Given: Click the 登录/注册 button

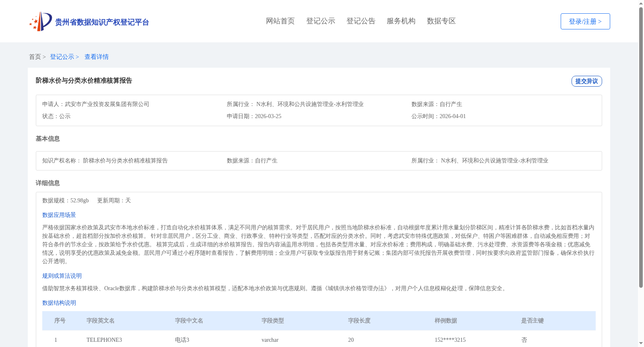Looking at the screenshot, I should (x=585, y=21).
